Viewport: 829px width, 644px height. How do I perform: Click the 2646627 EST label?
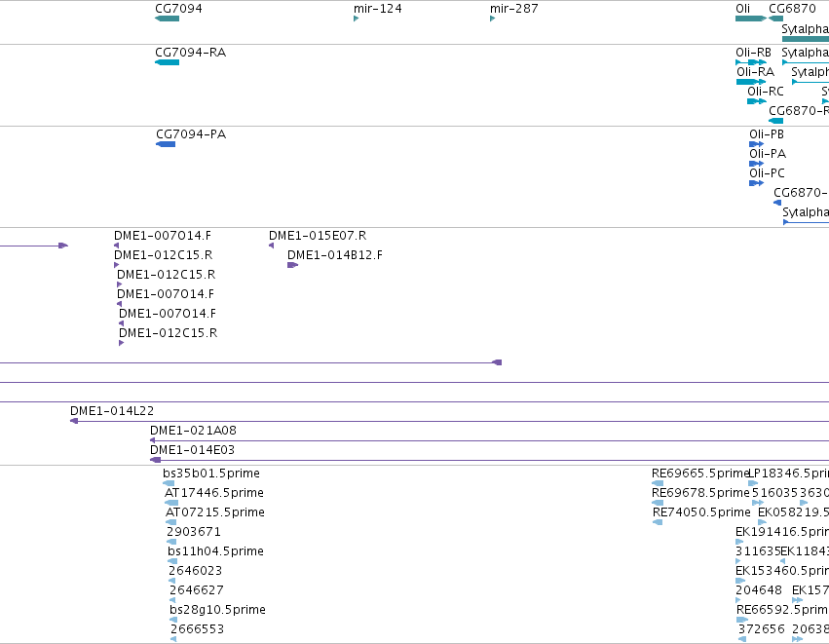pos(196,590)
